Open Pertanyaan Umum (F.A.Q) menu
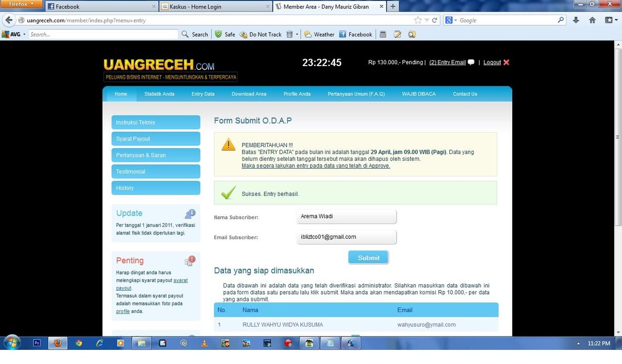Viewport: 622px width, 364px height. point(356,94)
